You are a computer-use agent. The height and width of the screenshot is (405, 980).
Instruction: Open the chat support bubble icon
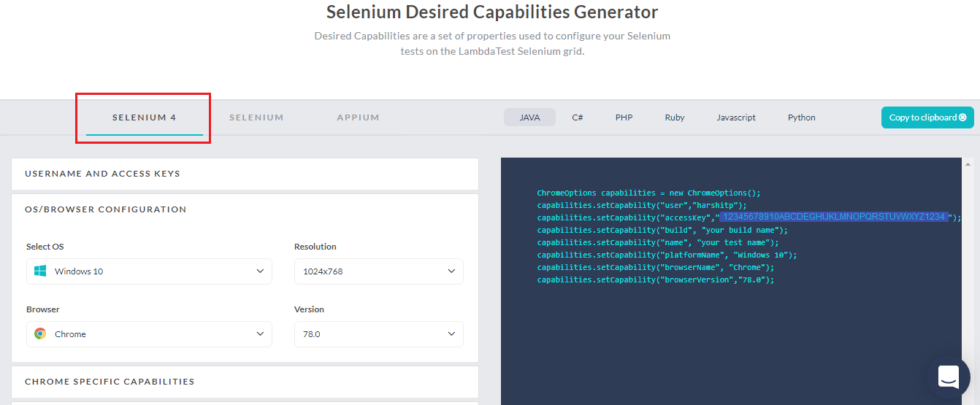tap(948, 377)
